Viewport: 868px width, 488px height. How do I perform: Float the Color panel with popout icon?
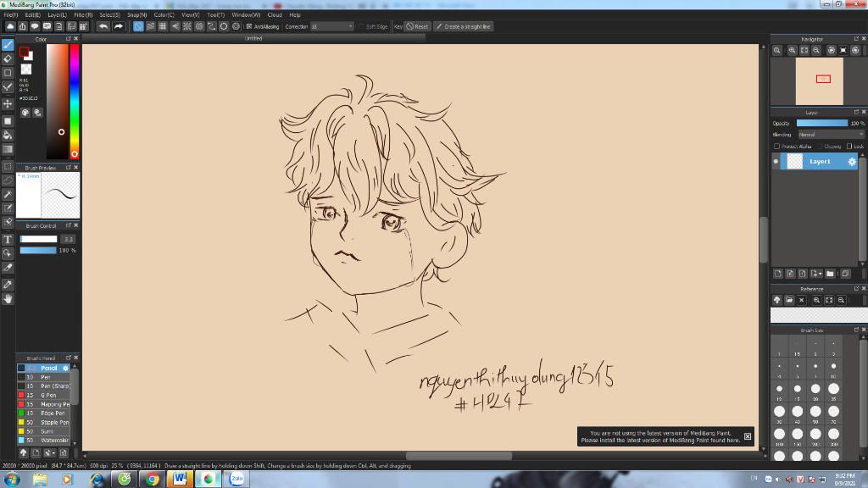pos(68,39)
